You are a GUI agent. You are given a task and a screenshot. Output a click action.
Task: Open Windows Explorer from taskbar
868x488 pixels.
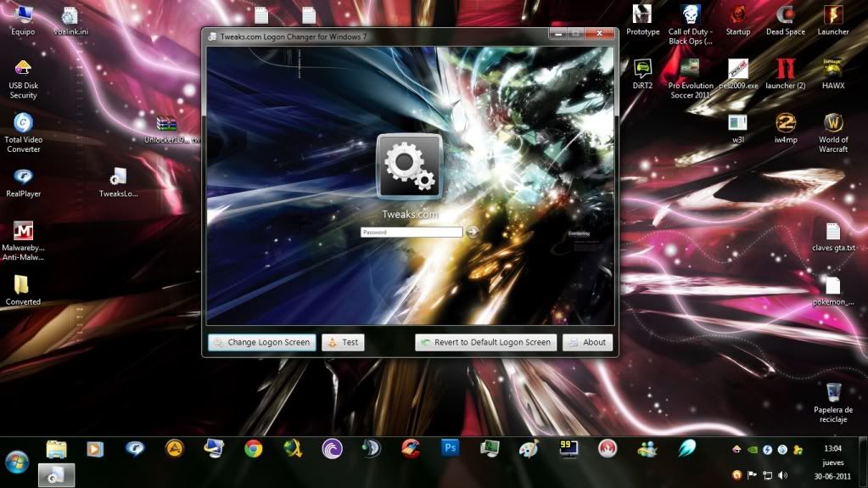point(57,449)
